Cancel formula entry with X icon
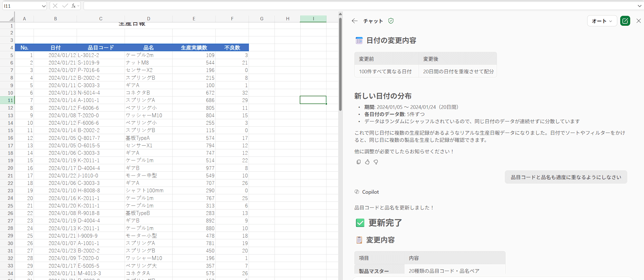 tap(55, 6)
